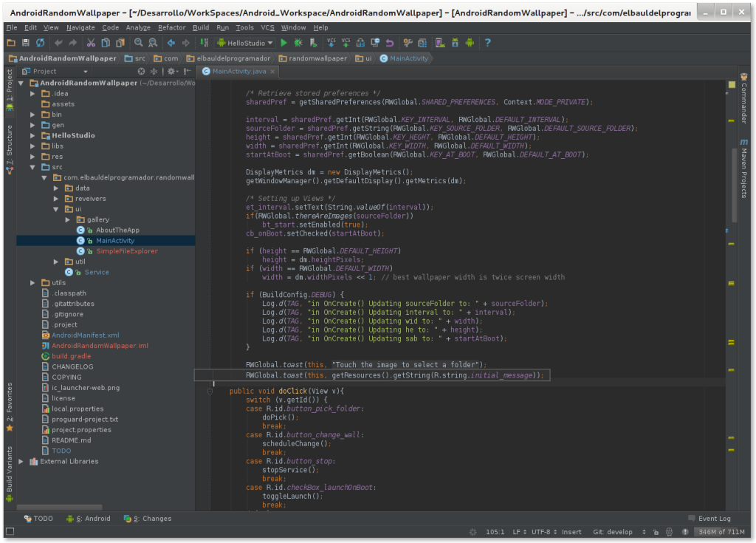Toggle the Commander tool window tab
The height and width of the screenshot is (543, 756).
point(744,98)
